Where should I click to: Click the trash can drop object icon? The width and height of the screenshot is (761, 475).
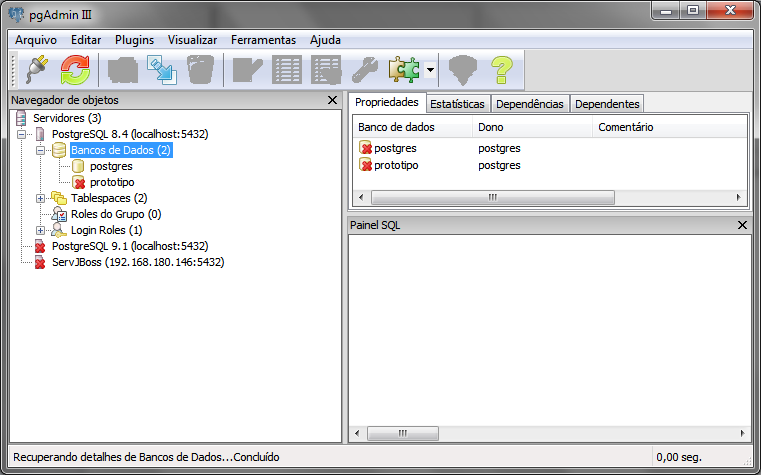(200, 70)
